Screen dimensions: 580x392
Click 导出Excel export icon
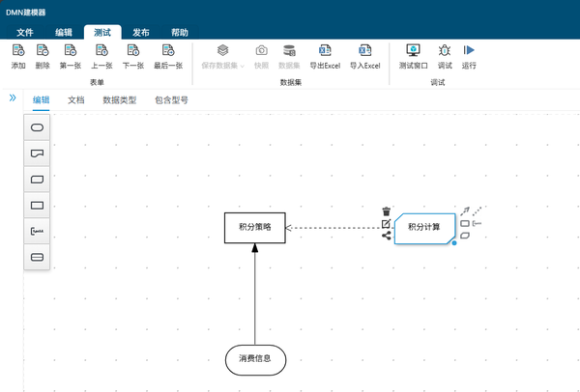[324, 50]
